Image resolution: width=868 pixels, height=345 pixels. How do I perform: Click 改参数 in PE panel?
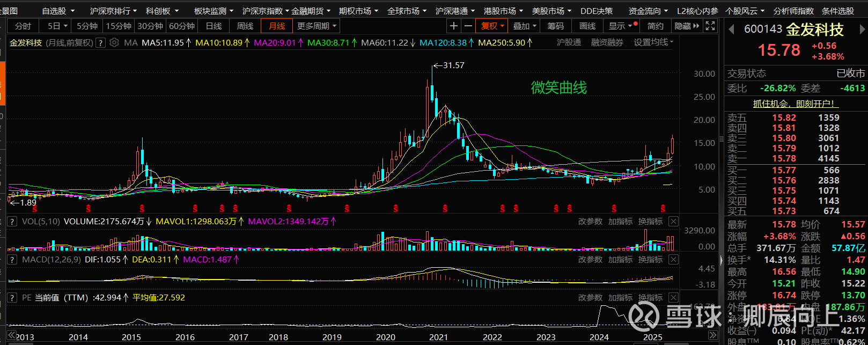[590, 298]
